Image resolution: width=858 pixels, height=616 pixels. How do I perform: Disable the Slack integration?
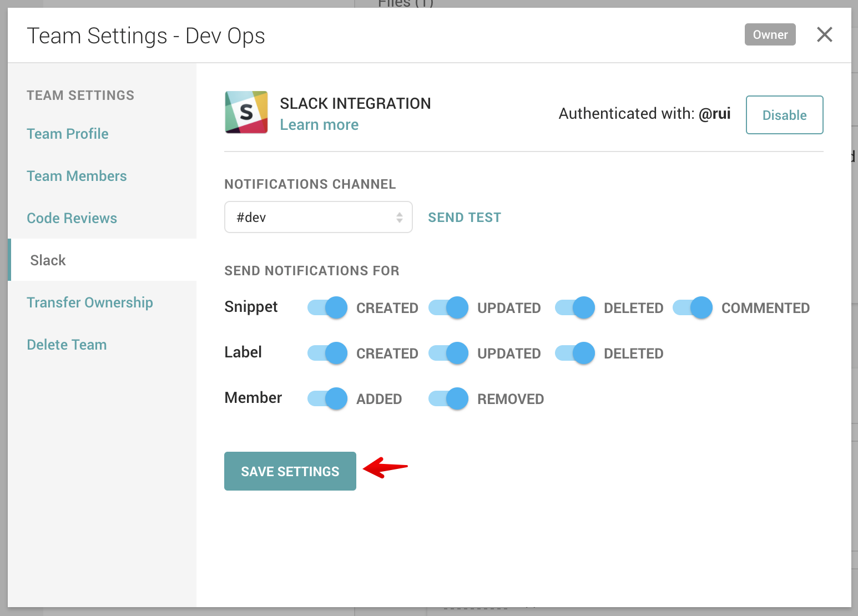[785, 115]
